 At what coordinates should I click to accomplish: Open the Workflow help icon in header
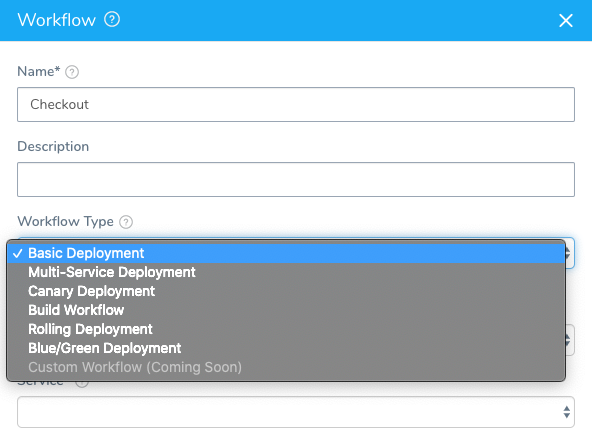click(x=112, y=19)
